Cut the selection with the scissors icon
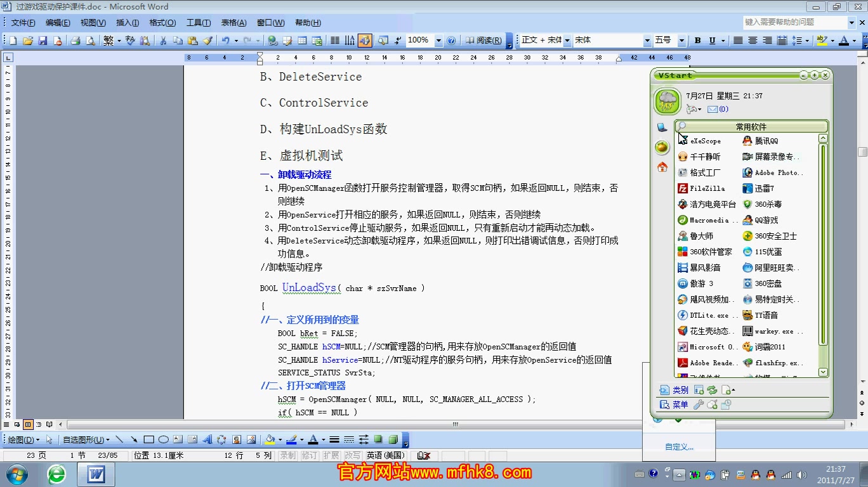 point(163,41)
